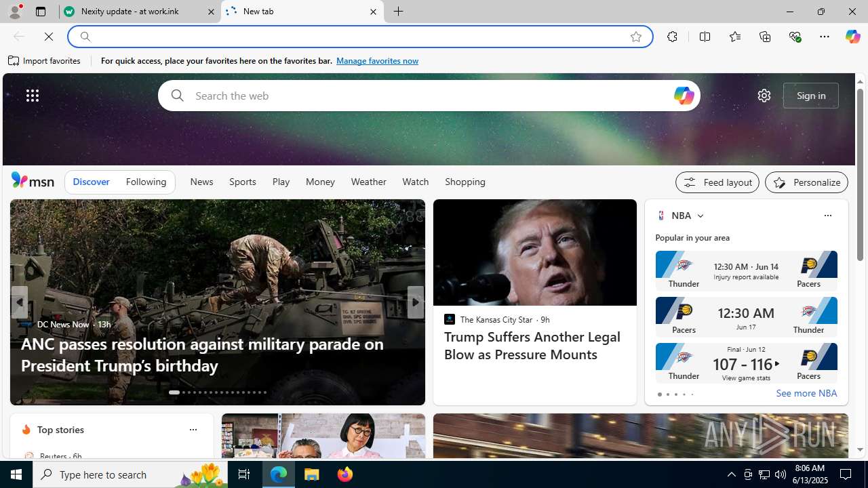Screen dimensions: 868x488
Task: Open Weather section
Action: tap(368, 182)
